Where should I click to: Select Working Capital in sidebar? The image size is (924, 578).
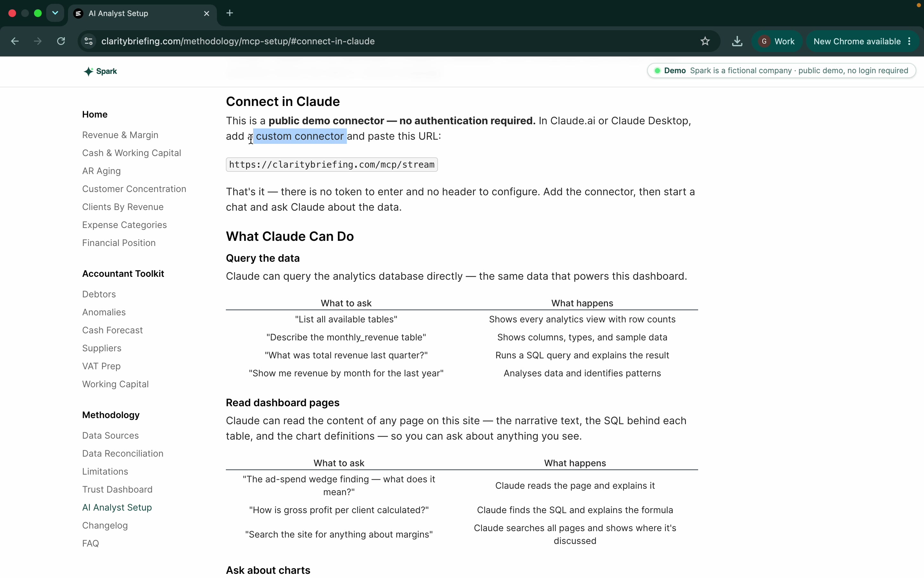(115, 384)
